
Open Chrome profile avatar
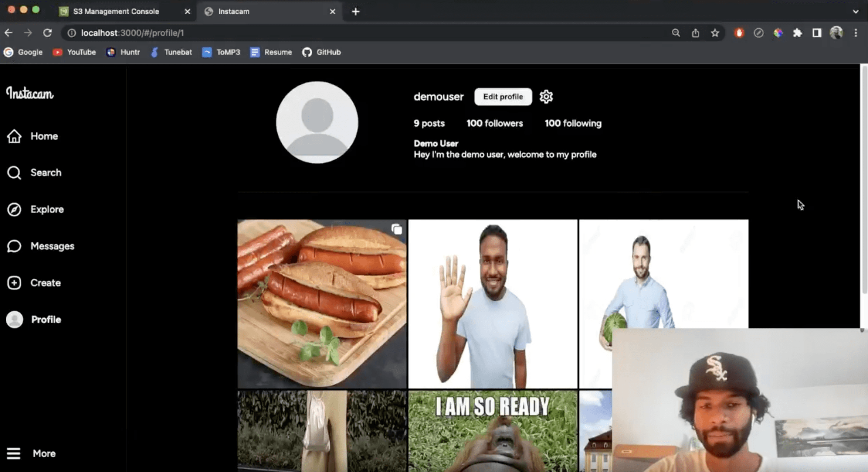[x=836, y=33]
